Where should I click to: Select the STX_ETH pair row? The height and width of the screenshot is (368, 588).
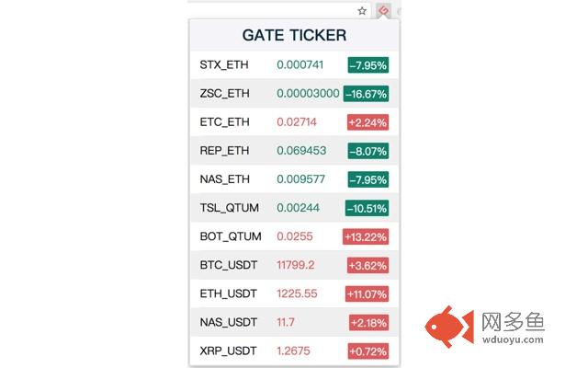(x=294, y=65)
